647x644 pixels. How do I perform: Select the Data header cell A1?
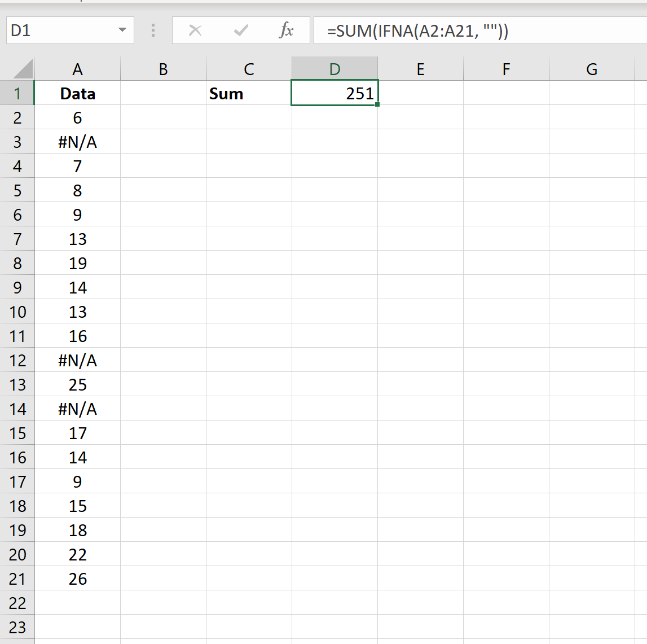click(77, 93)
